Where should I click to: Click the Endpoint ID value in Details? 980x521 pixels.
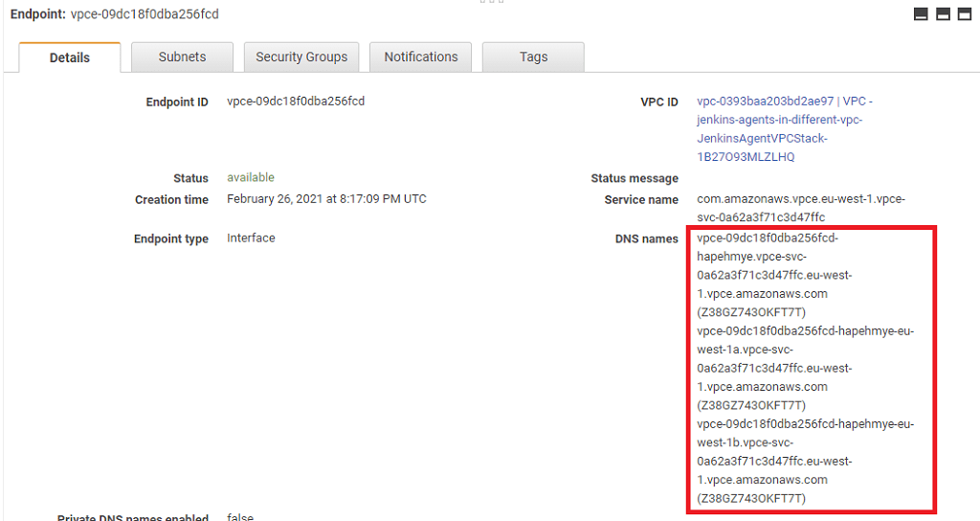point(296,102)
